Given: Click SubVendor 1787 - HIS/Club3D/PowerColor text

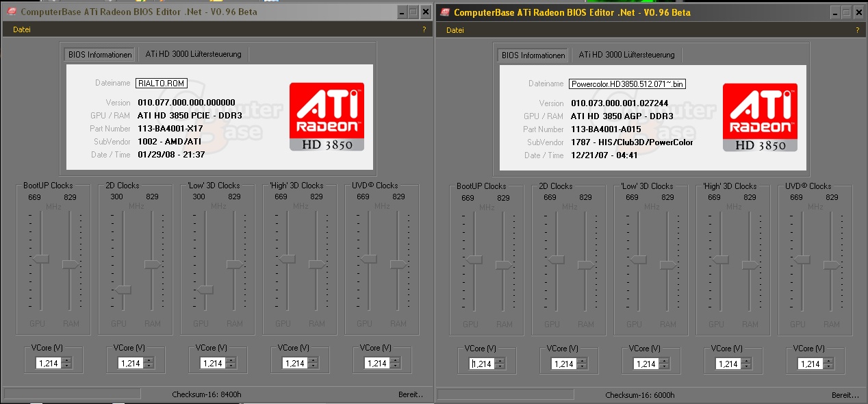Looking at the screenshot, I should 632,142.
